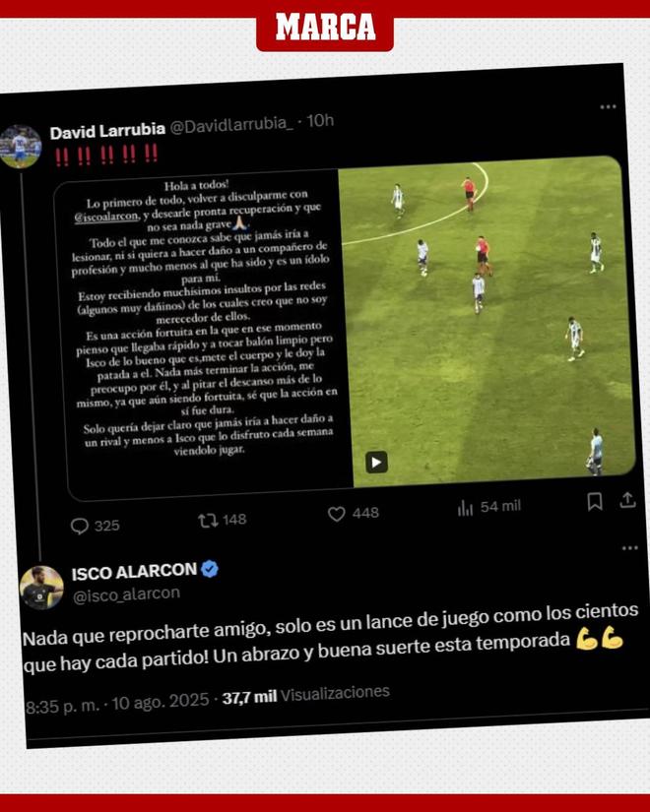The width and height of the screenshot is (650, 812).
Task: Play the football pitch video
Action: [x=376, y=462]
